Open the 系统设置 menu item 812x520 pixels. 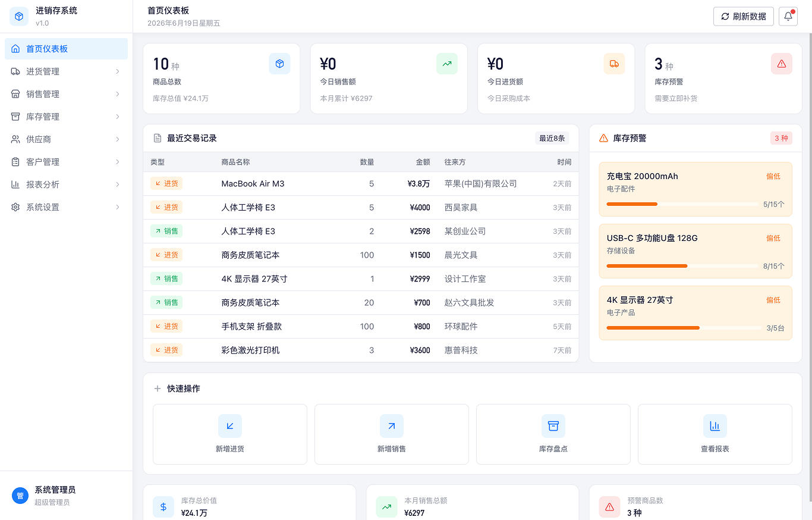coord(66,207)
